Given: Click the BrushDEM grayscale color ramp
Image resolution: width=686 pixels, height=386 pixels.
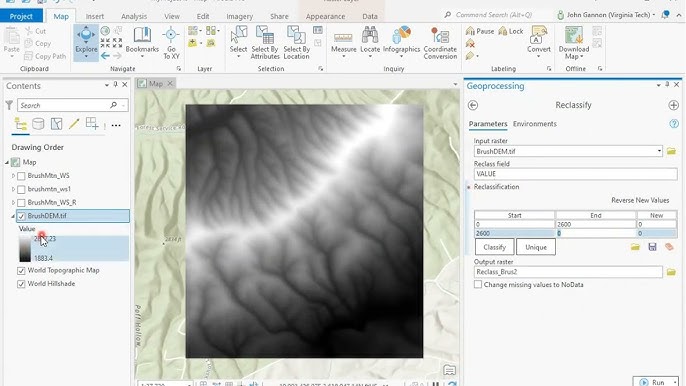Looking at the screenshot, I should (x=25, y=249).
